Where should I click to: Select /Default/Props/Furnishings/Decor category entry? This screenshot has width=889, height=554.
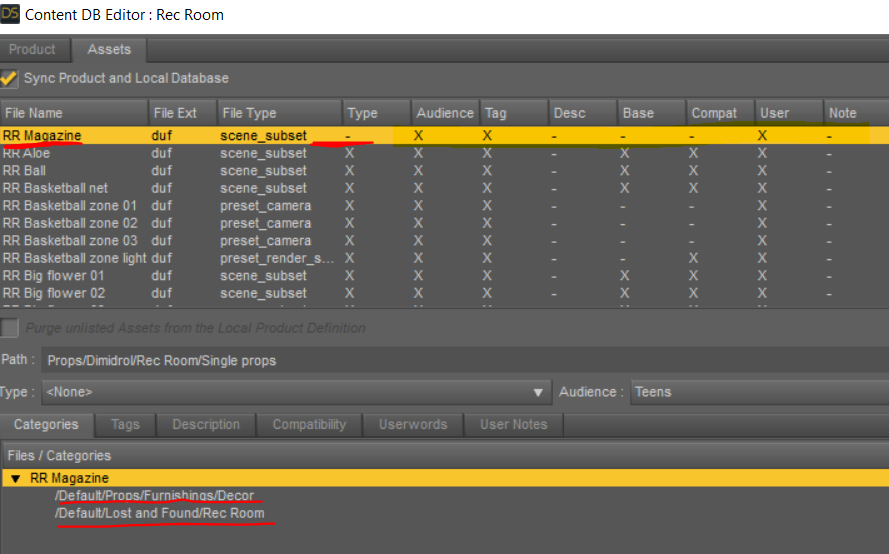[155, 496]
